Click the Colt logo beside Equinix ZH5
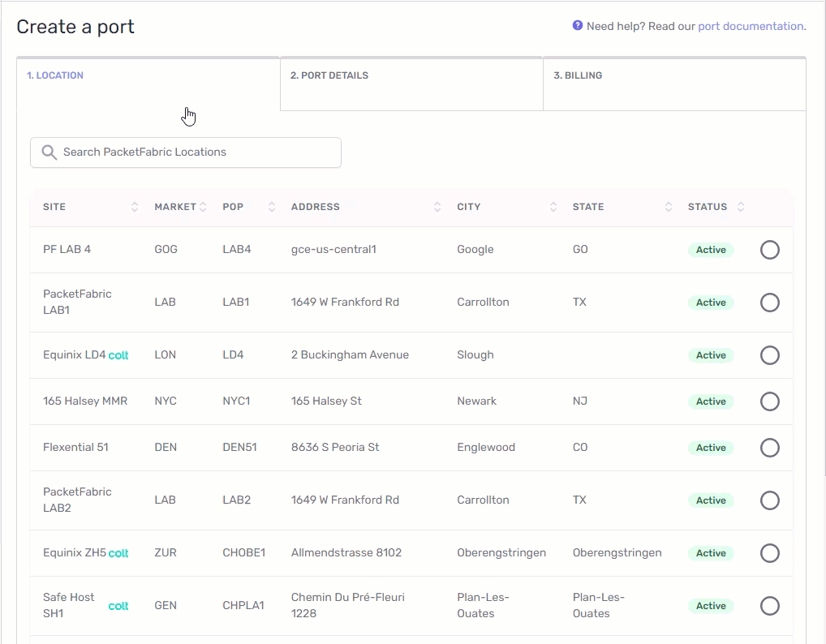 118,552
